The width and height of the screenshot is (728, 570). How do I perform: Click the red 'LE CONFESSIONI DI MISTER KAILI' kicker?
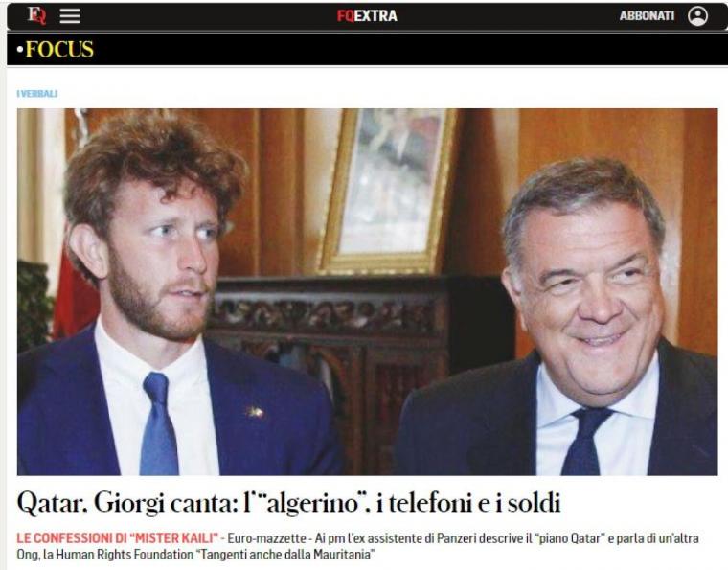[x=118, y=538]
